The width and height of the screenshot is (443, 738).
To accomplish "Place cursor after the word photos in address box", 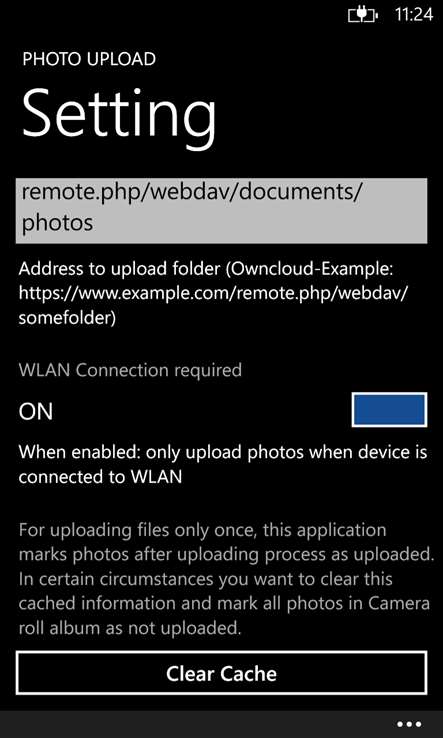I will click(x=94, y=223).
